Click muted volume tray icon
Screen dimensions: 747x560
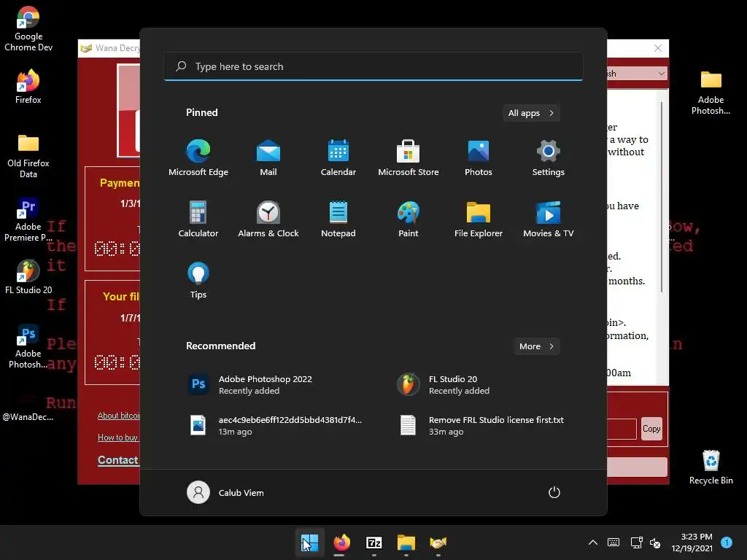pyautogui.click(x=655, y=542)
